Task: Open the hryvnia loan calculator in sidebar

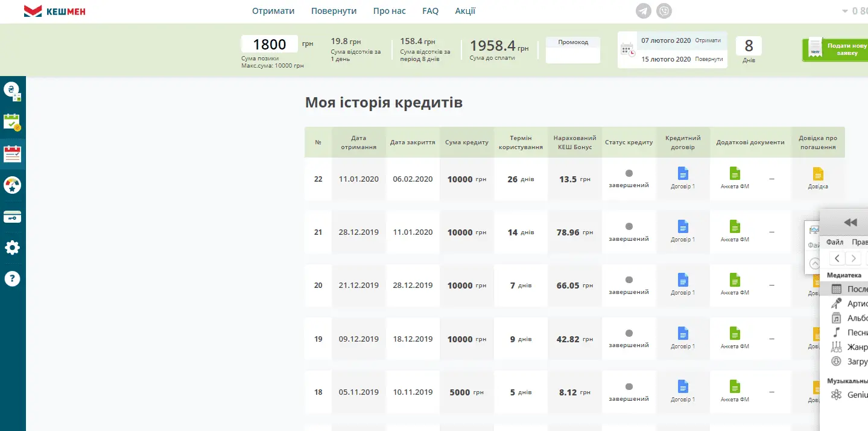Action: (x=12, y=92)
